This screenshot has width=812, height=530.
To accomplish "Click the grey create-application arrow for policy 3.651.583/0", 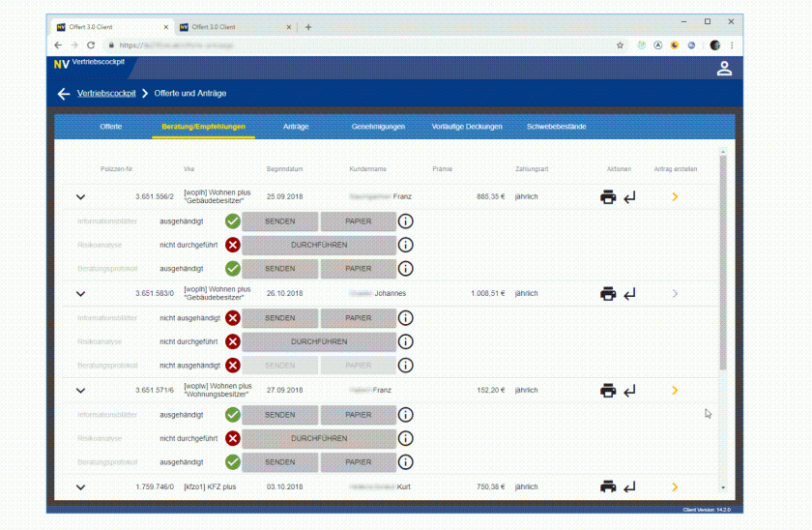I will coord(675,294).
